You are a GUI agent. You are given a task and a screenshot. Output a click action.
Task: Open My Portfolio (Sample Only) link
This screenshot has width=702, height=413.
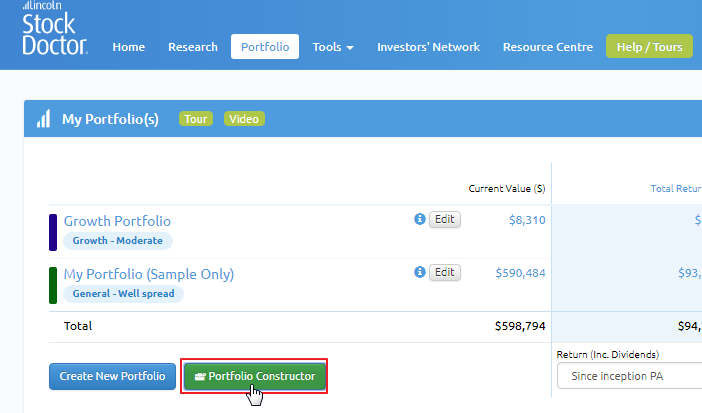[149, 274]
